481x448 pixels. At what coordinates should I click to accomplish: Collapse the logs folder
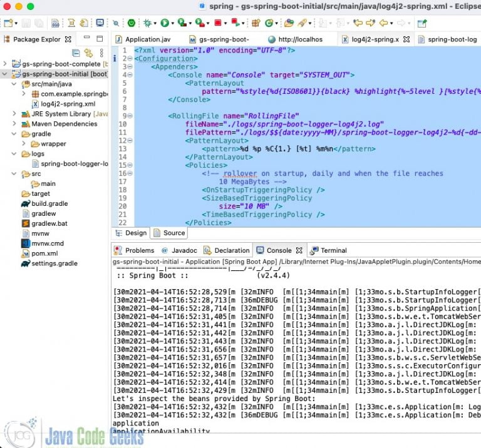coord(14,153)
